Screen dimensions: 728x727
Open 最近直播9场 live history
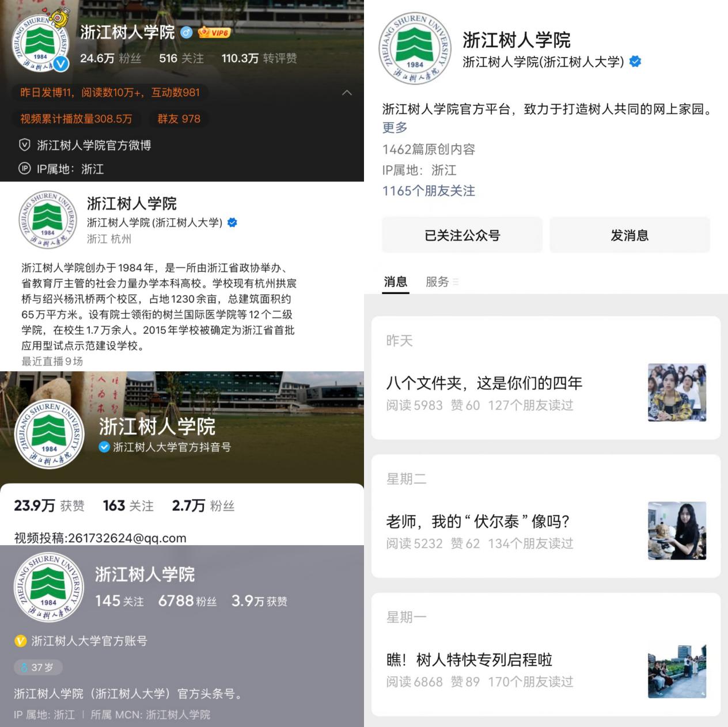52,361
